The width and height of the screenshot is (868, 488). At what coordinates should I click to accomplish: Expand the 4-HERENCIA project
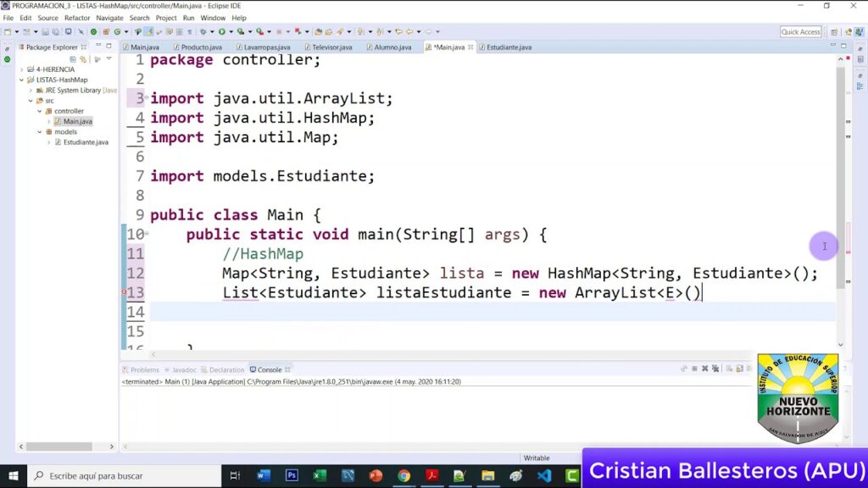20,69
